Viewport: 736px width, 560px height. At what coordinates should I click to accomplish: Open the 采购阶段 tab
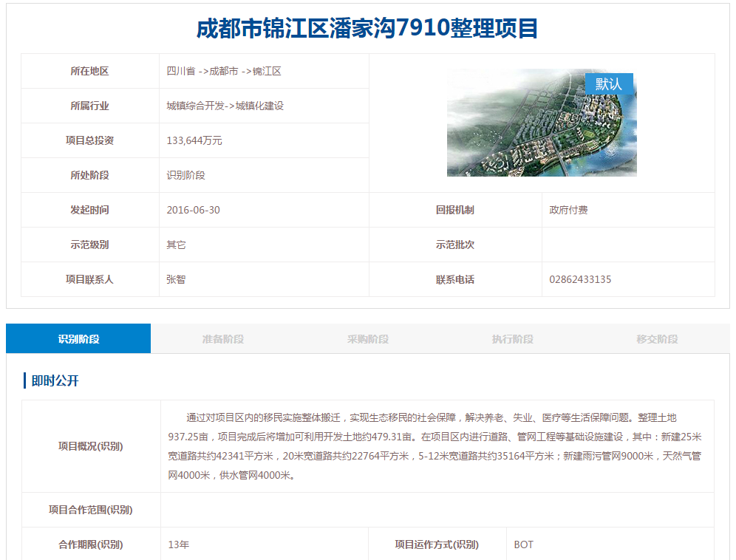pos(367,338)
